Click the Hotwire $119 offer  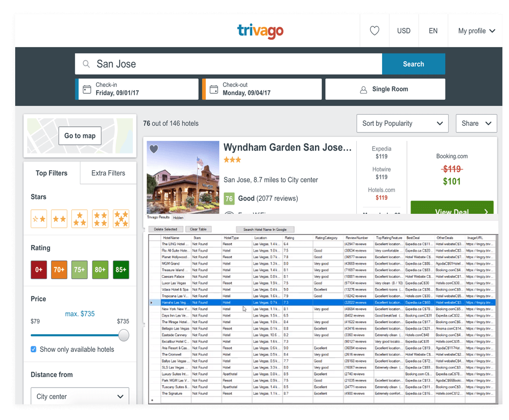point(382,173)
